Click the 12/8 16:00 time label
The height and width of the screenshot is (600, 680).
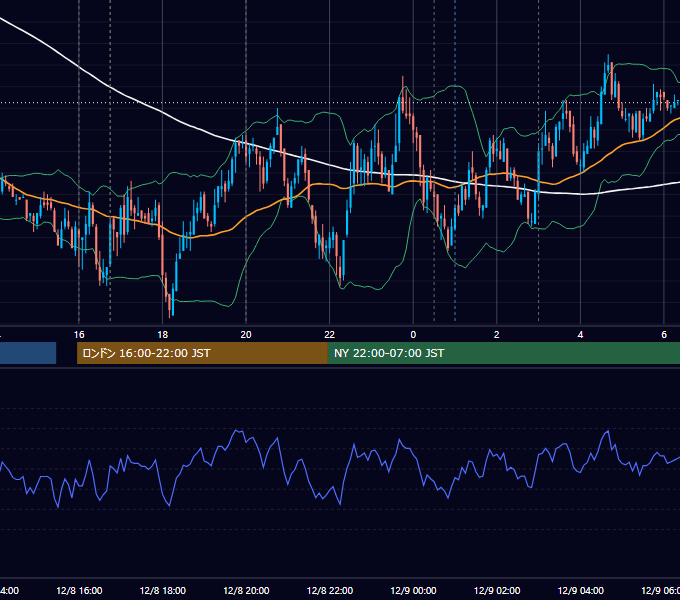pyautogui.click(x=79, y=590)
